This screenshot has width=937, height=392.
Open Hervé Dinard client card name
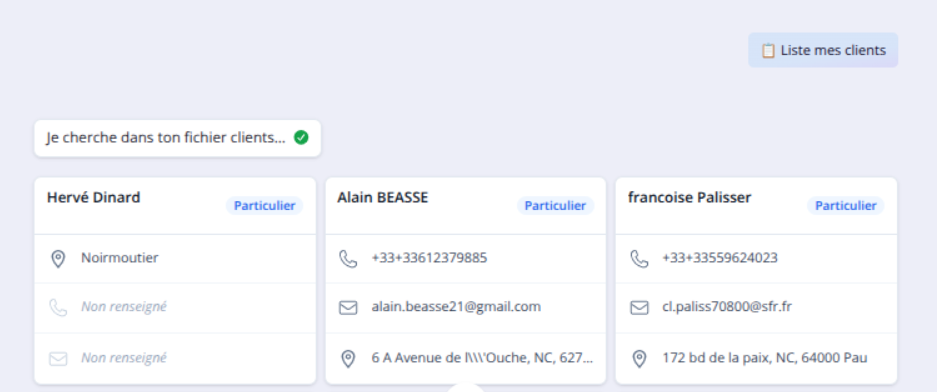point(94,197)
